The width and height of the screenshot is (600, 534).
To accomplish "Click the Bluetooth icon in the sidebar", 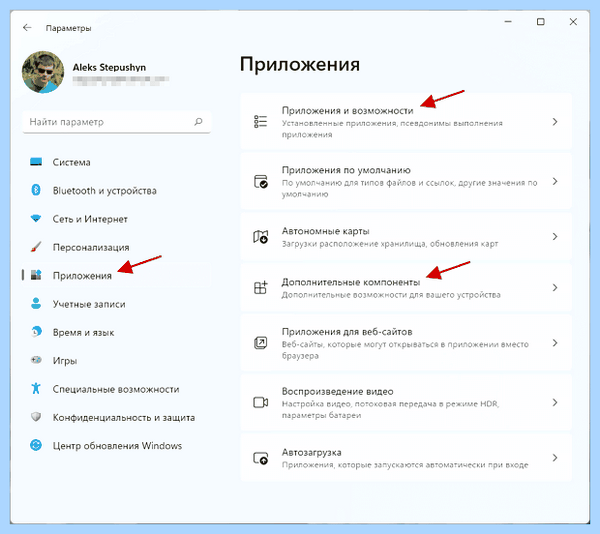I will [36, 190].
